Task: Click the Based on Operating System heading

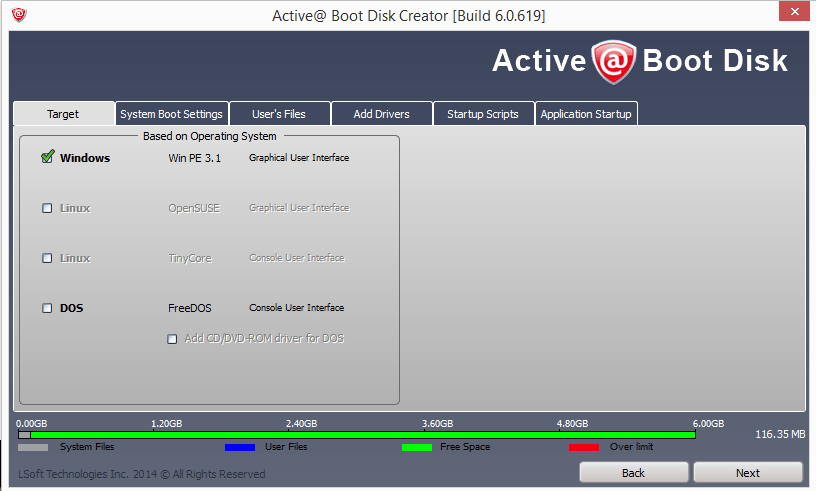Action: pos(210,136)
